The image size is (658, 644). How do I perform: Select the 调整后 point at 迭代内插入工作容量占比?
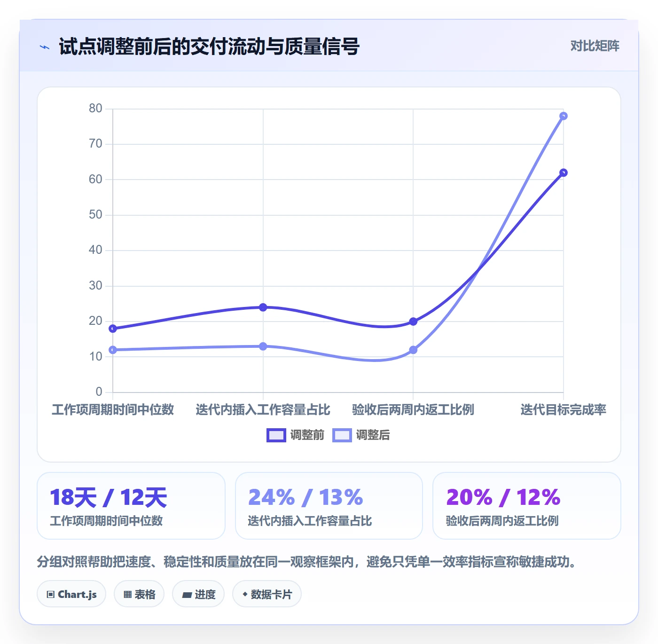click(x=263, y=346)
